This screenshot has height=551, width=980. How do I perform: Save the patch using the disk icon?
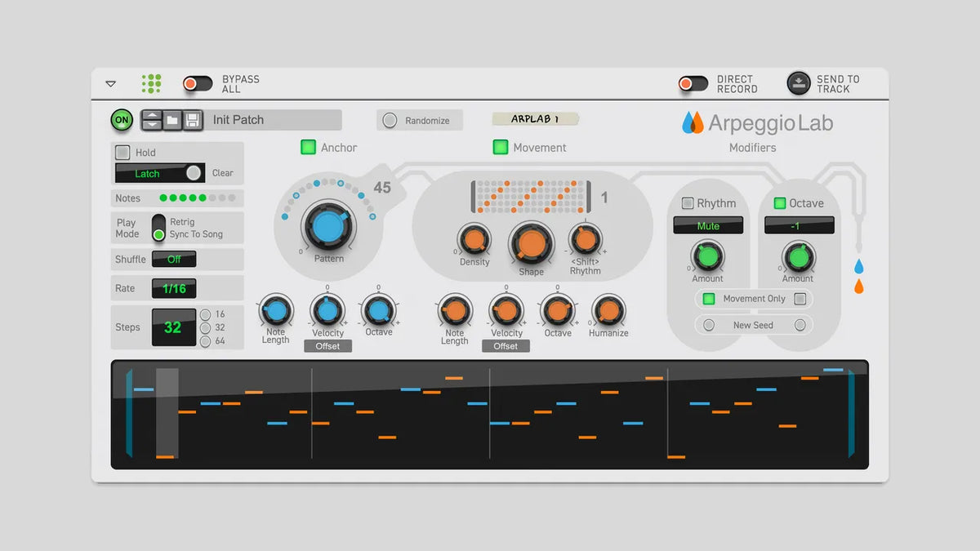tap(193, 120)
